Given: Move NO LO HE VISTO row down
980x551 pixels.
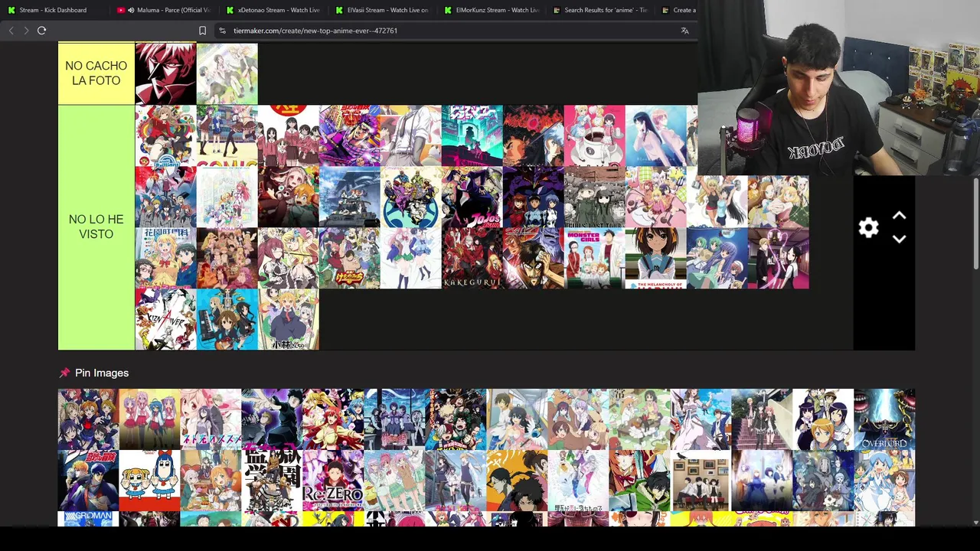Looking at the screenshot, I should 899,239.
